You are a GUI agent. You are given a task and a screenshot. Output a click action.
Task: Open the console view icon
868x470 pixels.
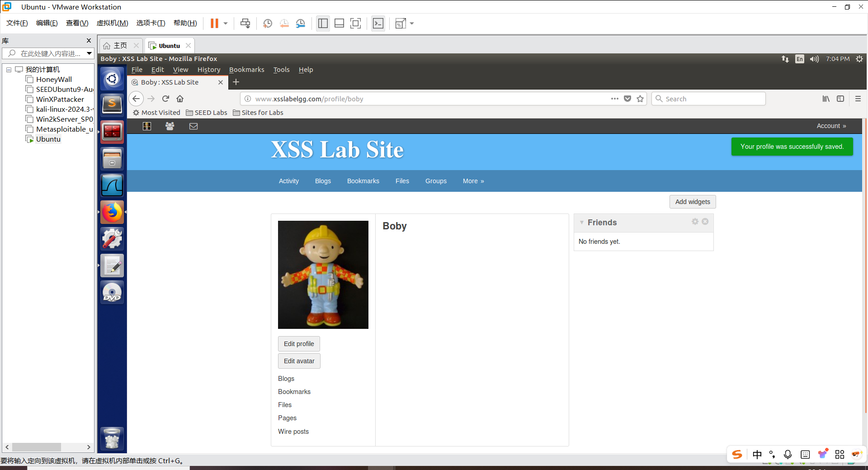coord(378,24)
